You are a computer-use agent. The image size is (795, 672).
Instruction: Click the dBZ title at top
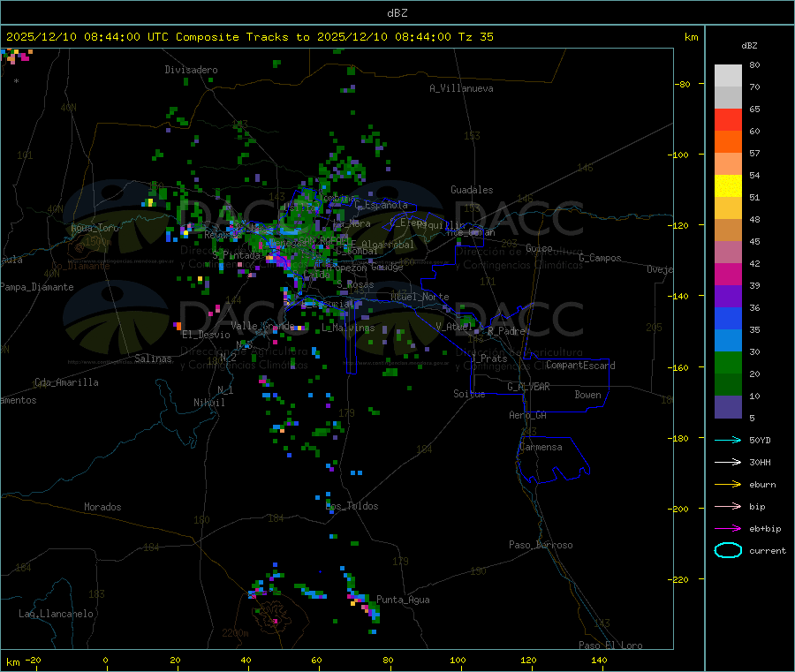[397, 13]
